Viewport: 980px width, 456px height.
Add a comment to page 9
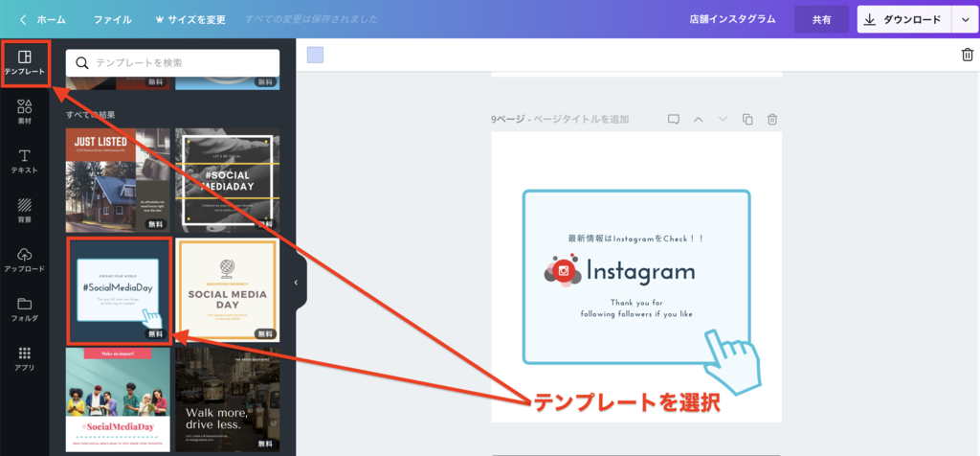click(673, 119)
